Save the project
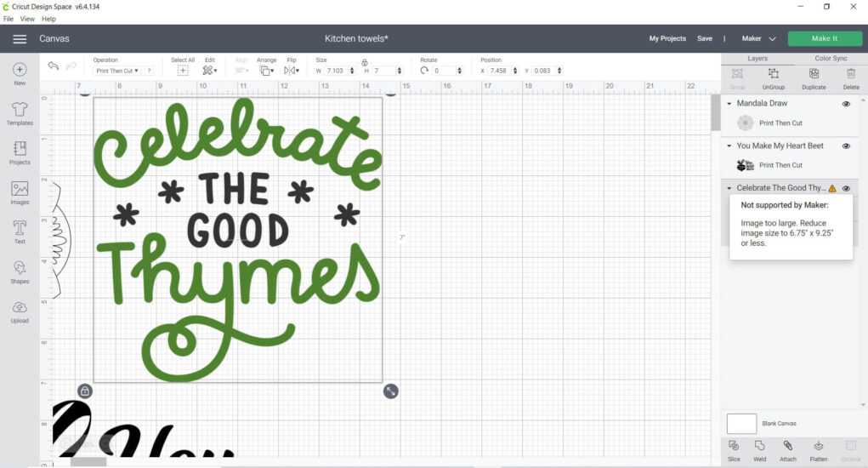Screen dimensions: 868x468 [705, 39]
